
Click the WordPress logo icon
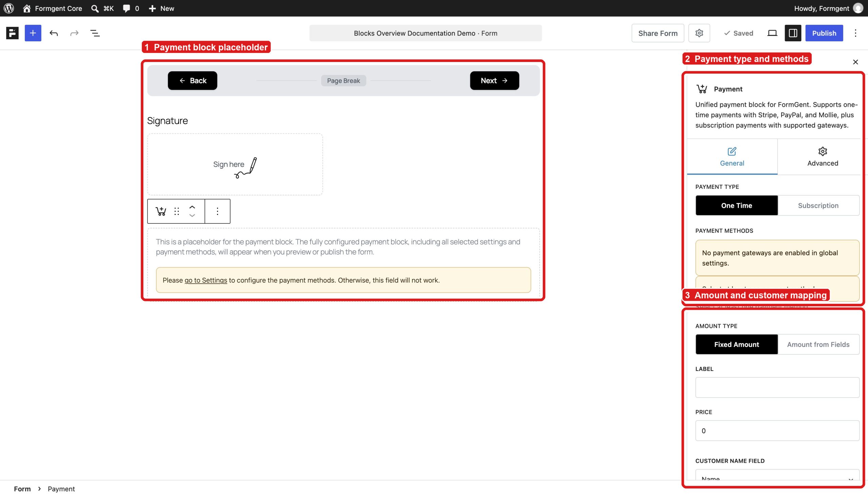click(9, 8)
